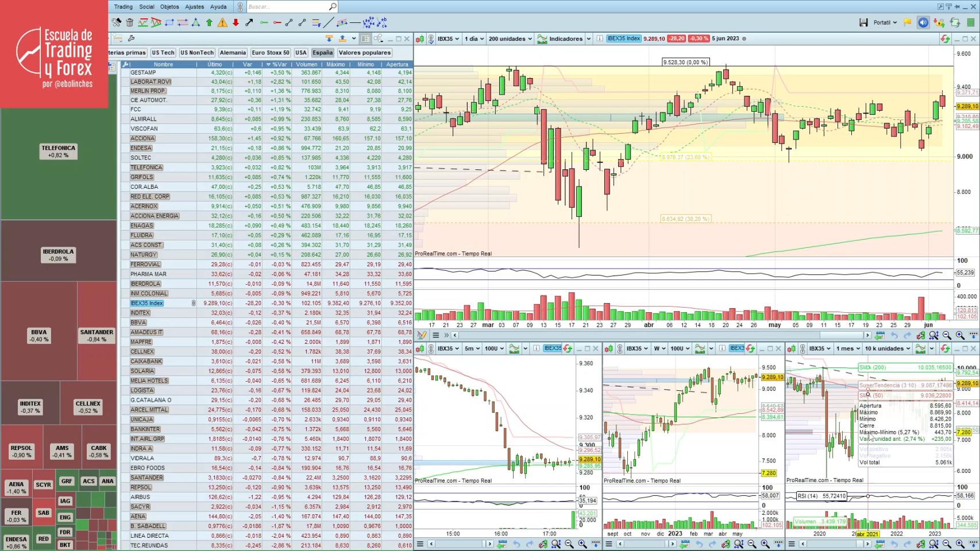The image size is (980, 551).
Task: Click the refresh arrows icon near speaker
Action: click(x=955, y=22)
